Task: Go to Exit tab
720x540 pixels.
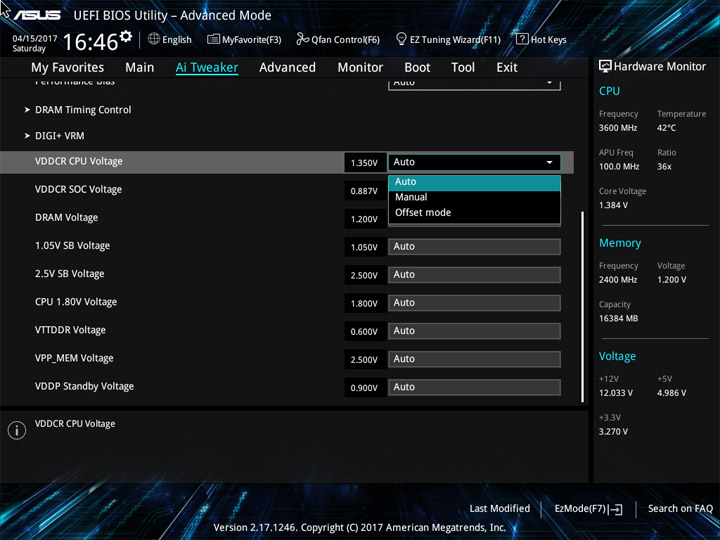Action: [x=507, y=68]
